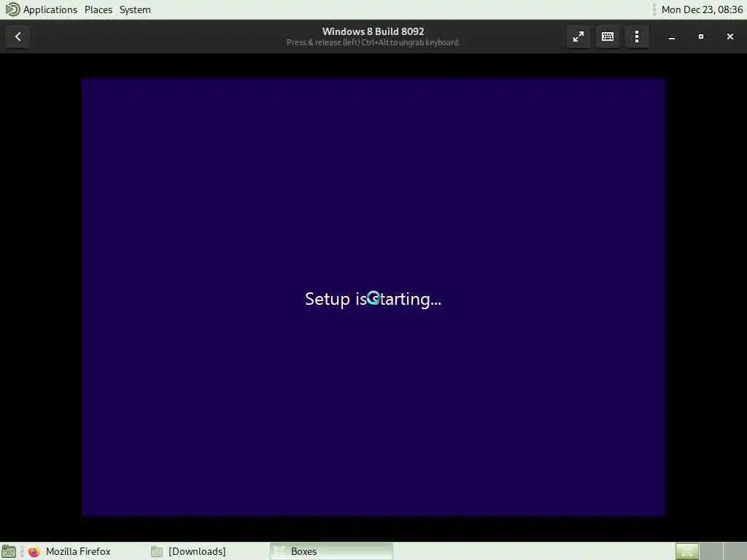
Task: Click the panel notification area handle
Action: (x=654, y=9)
